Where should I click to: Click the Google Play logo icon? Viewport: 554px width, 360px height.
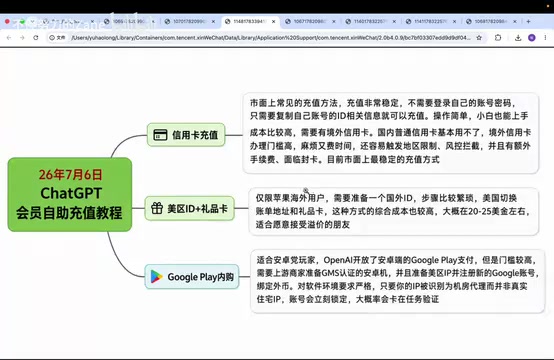pos(156,277)
